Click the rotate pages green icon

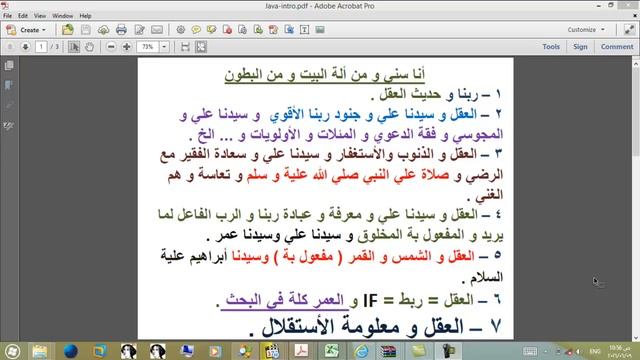[x=258, y=29]
